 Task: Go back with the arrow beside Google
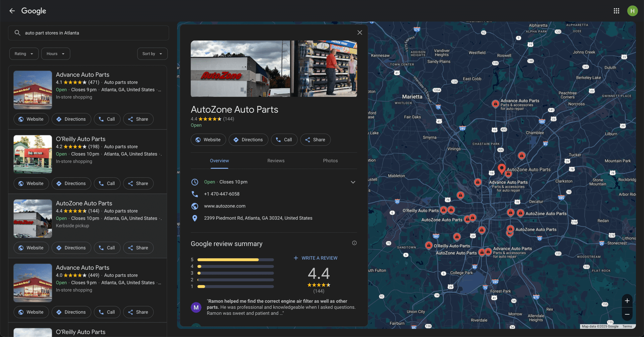(12, 11)
